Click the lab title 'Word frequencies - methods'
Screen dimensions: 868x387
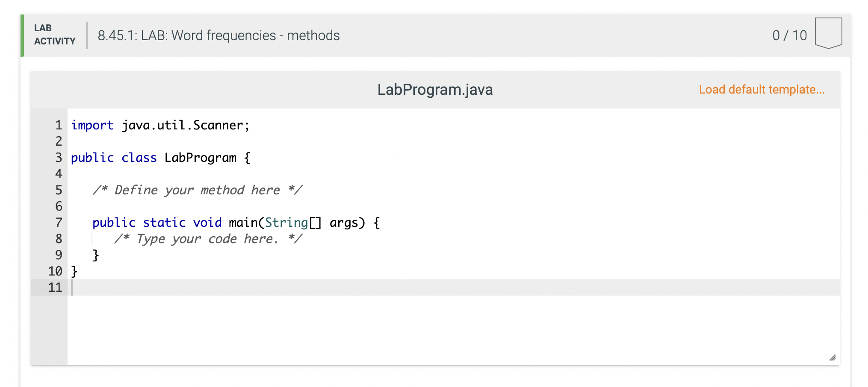point(218,35)
